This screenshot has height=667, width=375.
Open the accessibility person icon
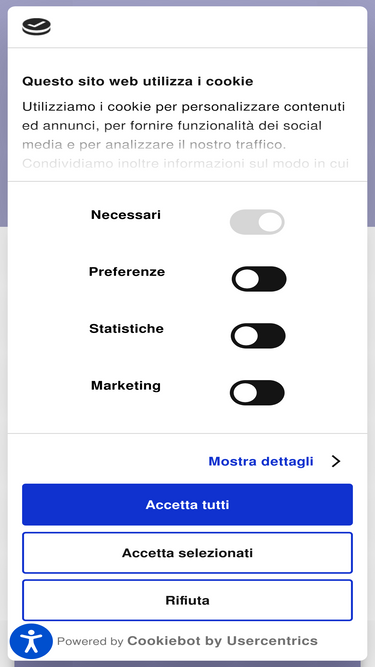tap(31, 641)
